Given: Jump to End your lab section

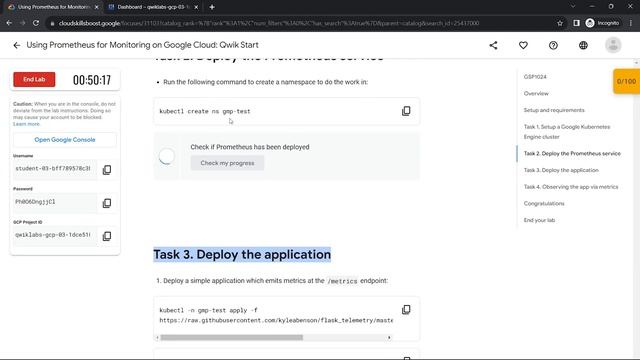Looking at the screenshot, I should 539,220.
